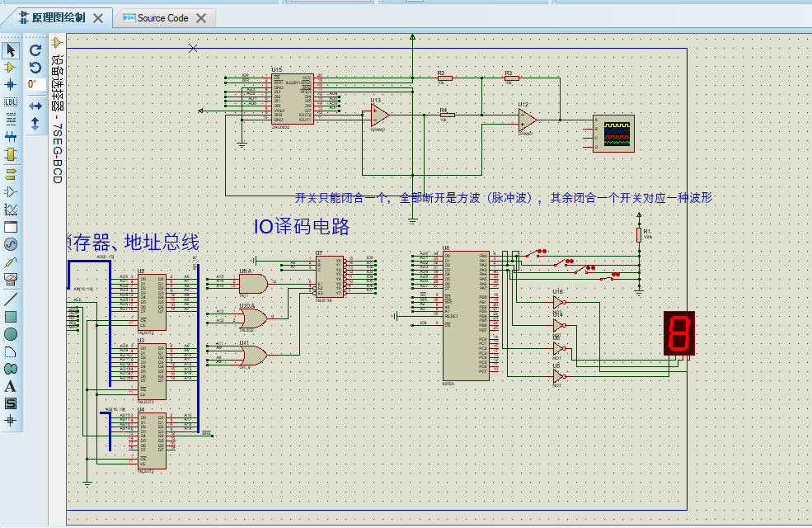The width and height of the screenshot is (812, 528).
Task: Click the Rotate Clockwise icon
Action: (35, 50)
